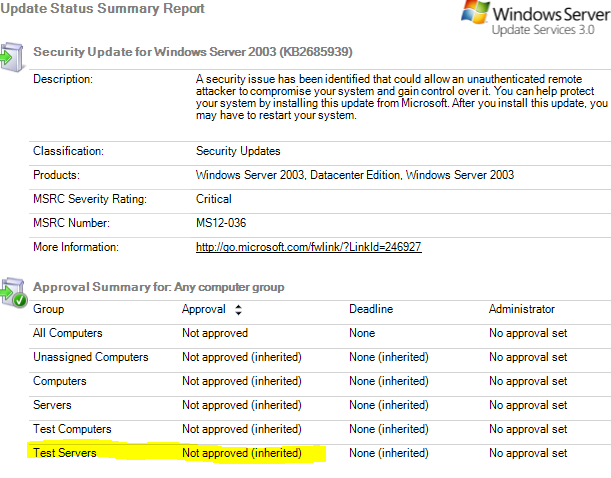Click the Approval Summary section heading
Screen dimensions: 611x478
point(159,287)
